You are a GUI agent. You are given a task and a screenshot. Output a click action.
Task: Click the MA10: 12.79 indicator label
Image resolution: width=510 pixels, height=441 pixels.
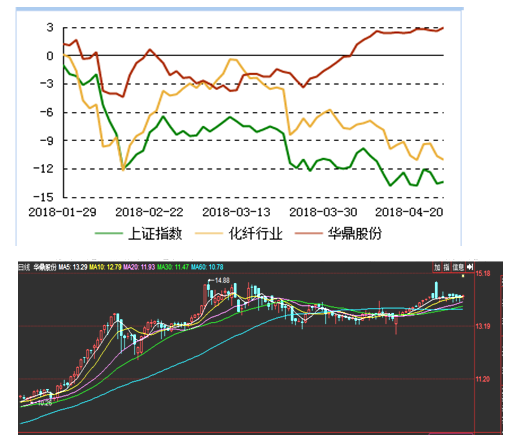coord(105,267)
